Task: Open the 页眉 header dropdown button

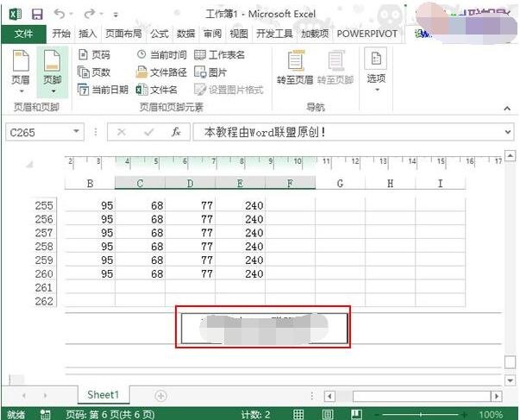Action: 21,72
